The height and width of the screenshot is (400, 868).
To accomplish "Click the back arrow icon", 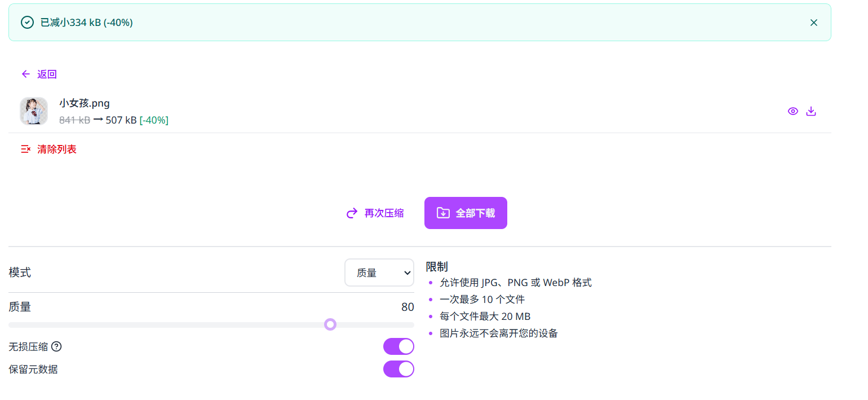I will (x=25, y=74).
